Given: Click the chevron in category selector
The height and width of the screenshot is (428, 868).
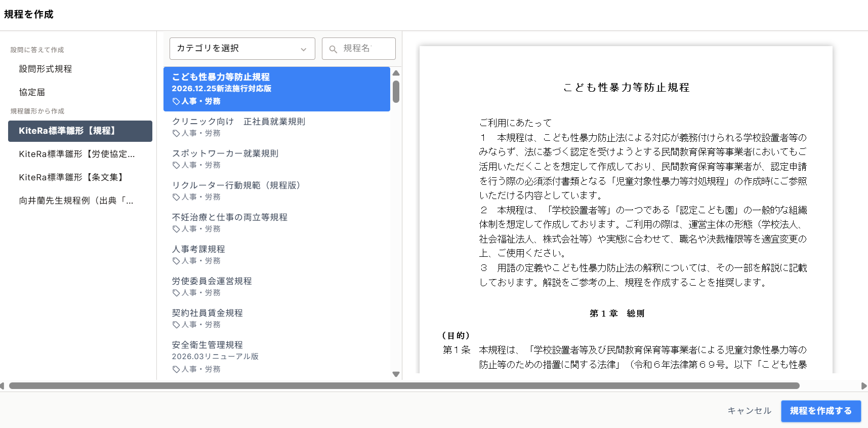Looking at the screenshot, I should pyautogui.click(x=303, y=49).
